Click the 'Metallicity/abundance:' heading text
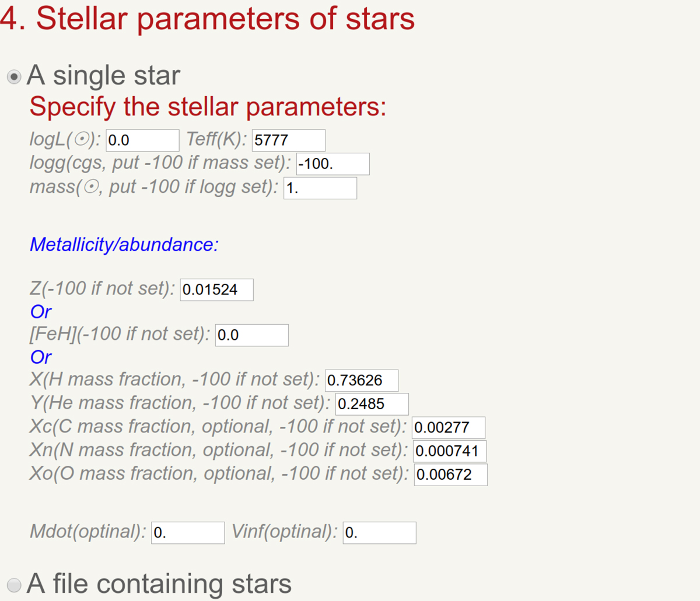The width and height of the screenshot is (700, 601). tap(124, 245)
